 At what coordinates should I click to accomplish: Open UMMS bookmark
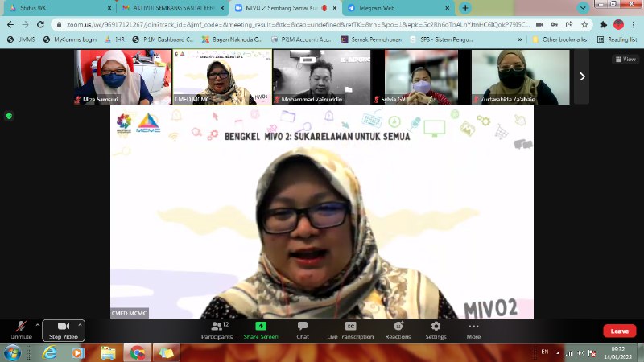[21, 39]
